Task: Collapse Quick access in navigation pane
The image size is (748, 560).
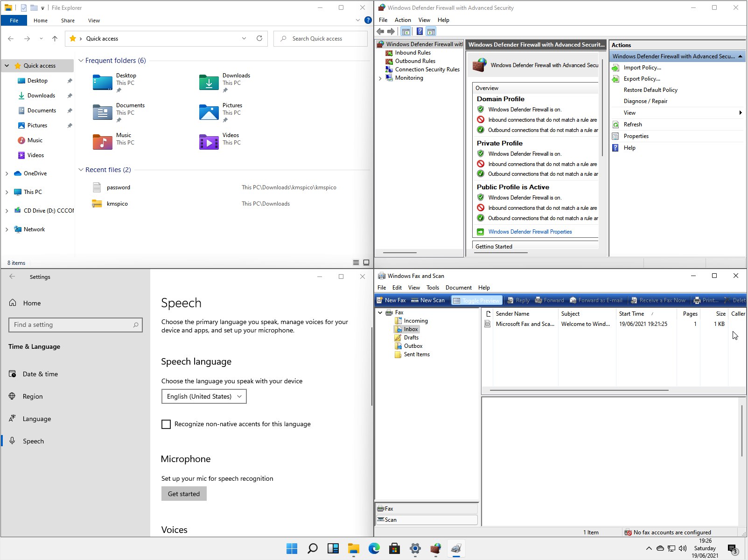Action: pos(7,66)
